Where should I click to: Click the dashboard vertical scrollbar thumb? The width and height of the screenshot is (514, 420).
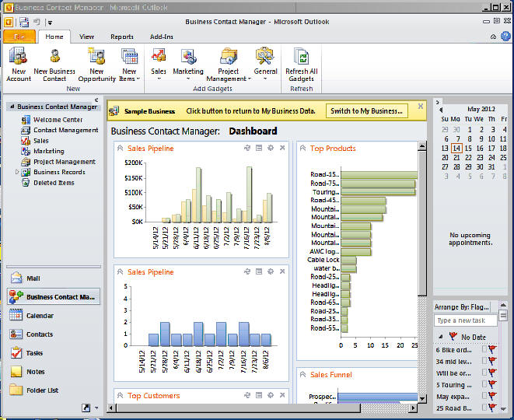click(x=422, y=223)
